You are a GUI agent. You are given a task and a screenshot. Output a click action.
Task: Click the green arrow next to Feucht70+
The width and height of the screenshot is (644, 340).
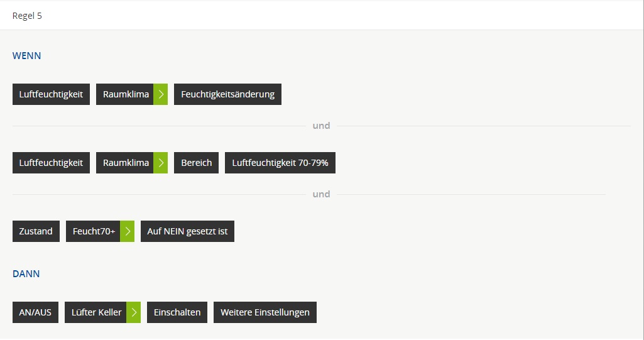pos(127,231)
